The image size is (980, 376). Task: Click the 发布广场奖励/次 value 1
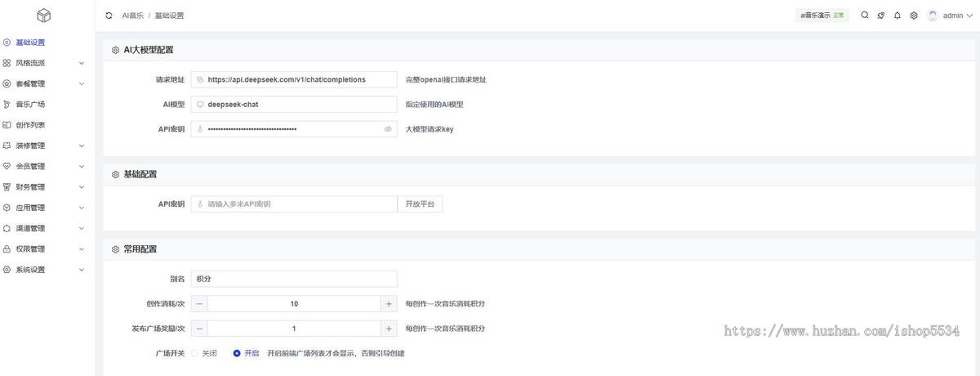point(294,328)
